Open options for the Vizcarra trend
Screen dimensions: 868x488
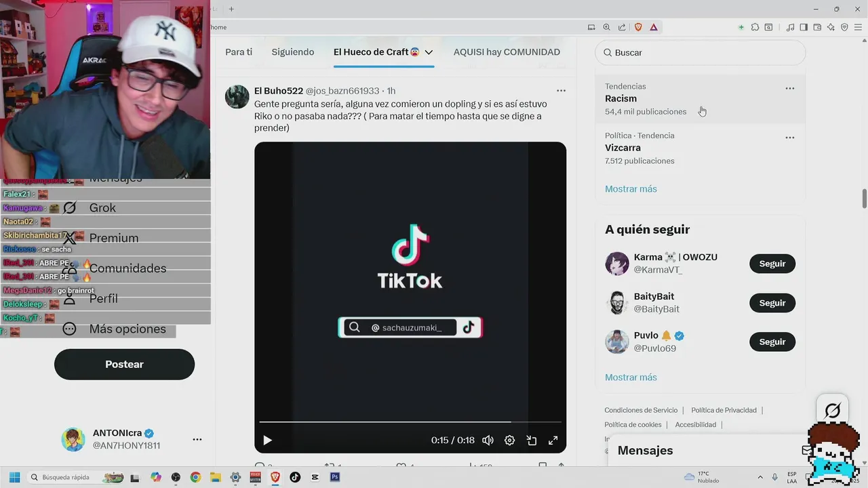pyautogui.click(x=789, y=138)
